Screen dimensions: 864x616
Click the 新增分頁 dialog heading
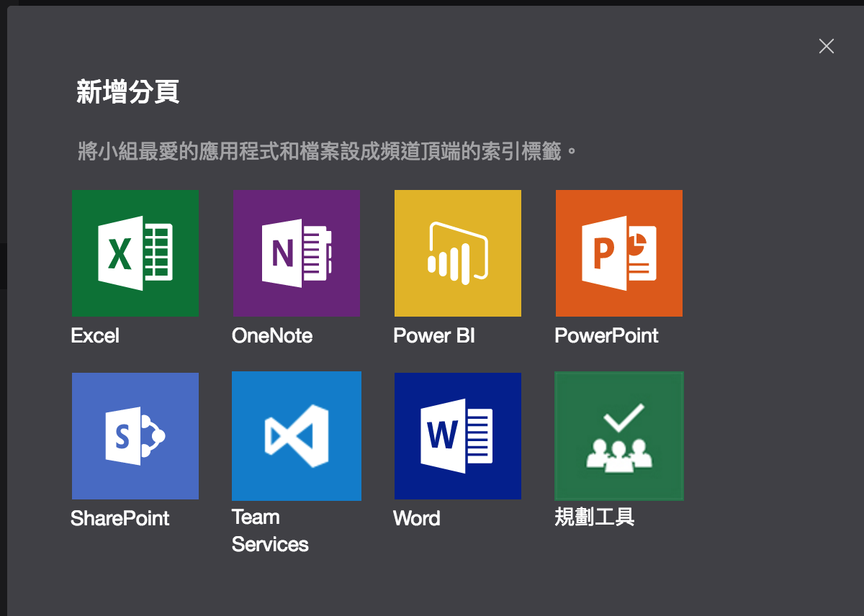click(128, 92)
